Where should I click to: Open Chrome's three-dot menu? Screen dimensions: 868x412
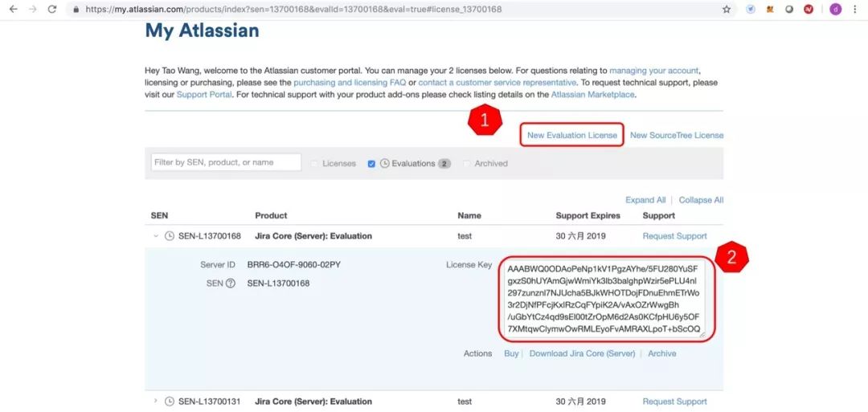[855, 10]
